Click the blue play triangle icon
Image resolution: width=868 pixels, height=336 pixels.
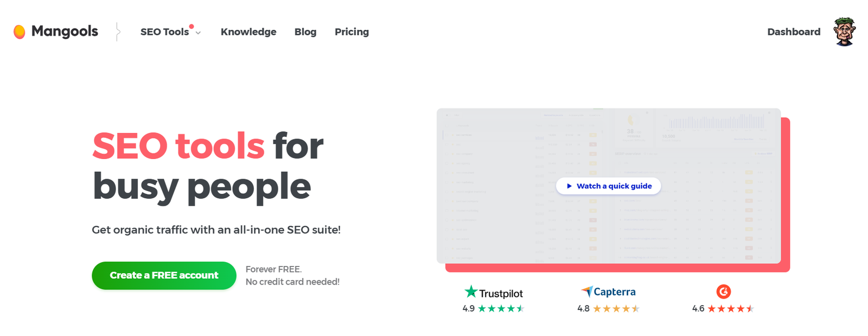(569, 186)
